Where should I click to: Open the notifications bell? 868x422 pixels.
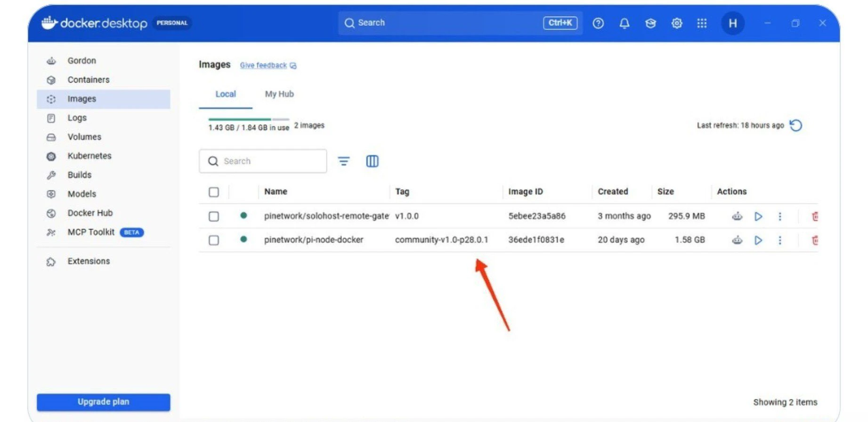(624, 23)
